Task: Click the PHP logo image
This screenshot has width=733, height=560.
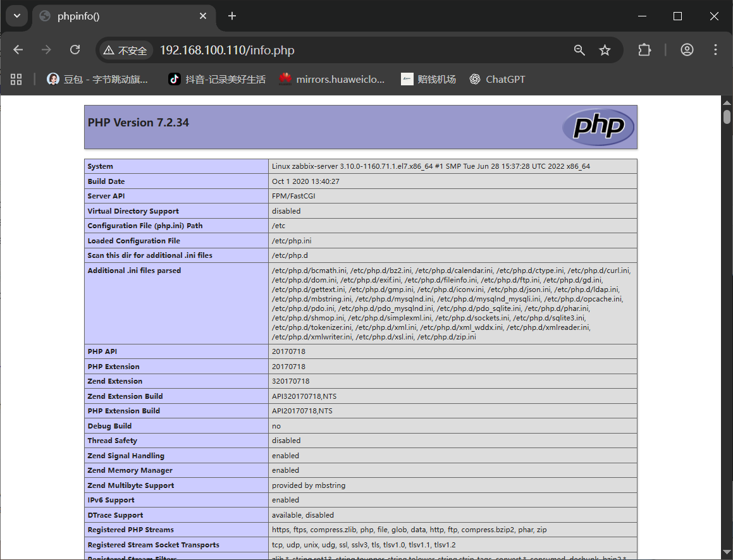Action: tap(598, 126)
